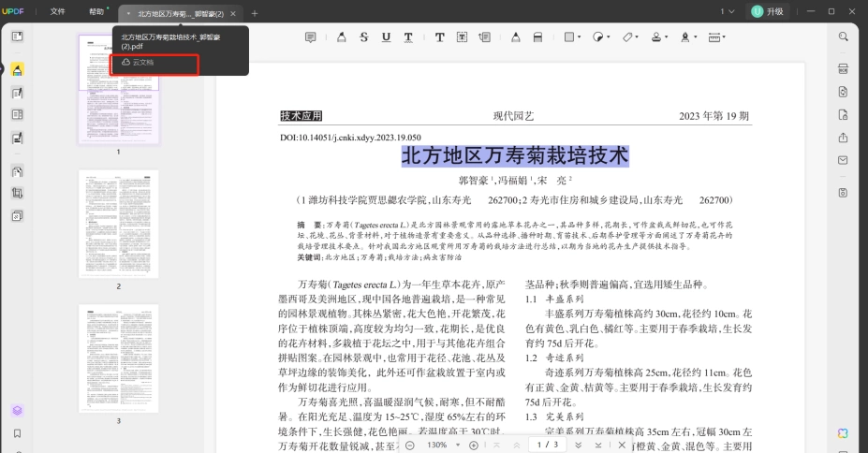This screenshot has height=453, width=868.
Task: Click the zoom in plus button
Action: 473,446
